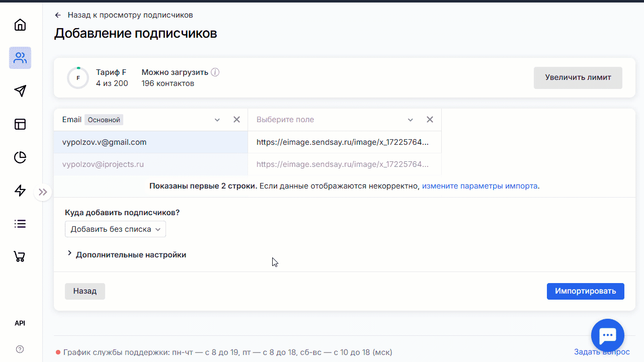
Task: Open the campaigns paper plane icon
Action: tap(20, 91)
